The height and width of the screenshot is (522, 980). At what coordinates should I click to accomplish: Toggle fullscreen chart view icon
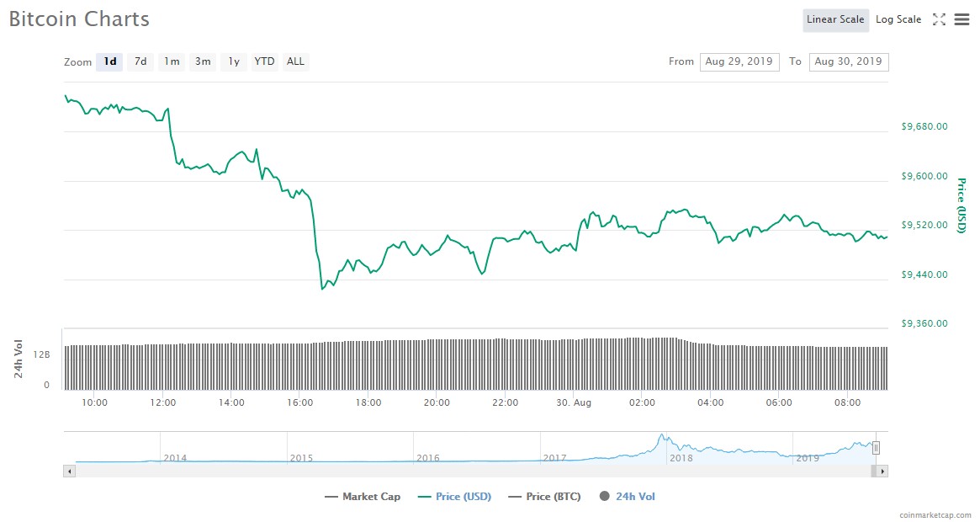[939, 19]
